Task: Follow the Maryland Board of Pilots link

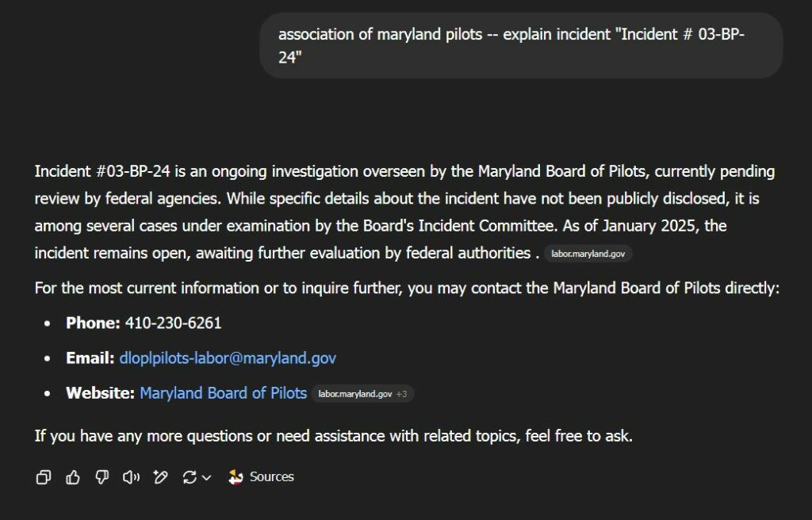Action: coord(223,393)
